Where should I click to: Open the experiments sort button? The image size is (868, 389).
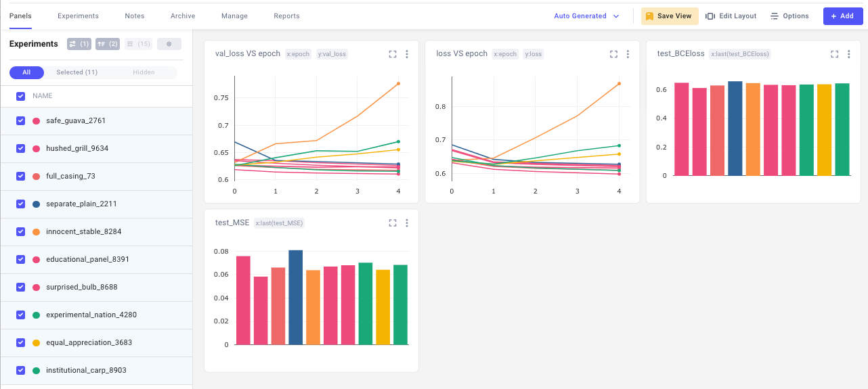point(107,44)
